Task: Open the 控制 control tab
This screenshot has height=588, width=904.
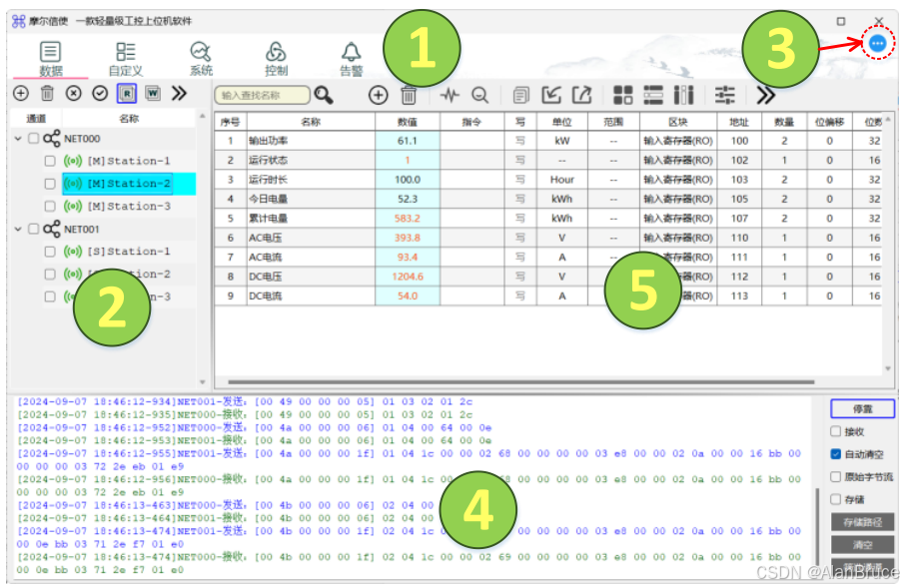Action: click(x=277, y=58)
